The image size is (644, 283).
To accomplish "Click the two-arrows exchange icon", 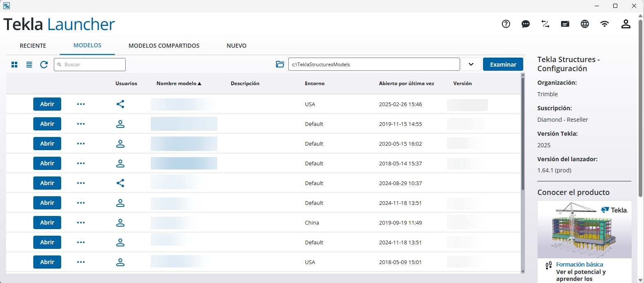I will (545, 24).
